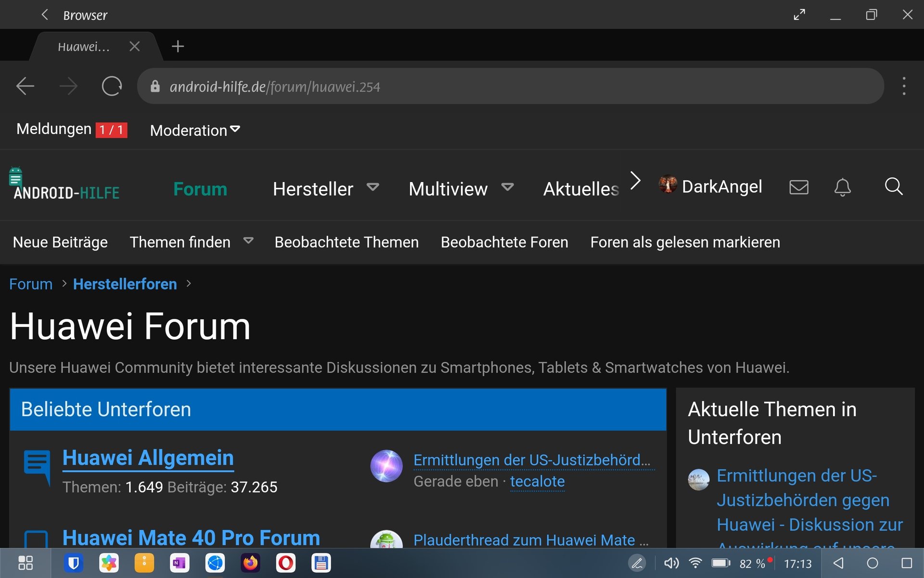This screenshot has height=578, width=924.
Task: Open the floppy disk save app in taskbar
Action: [321, 563]
